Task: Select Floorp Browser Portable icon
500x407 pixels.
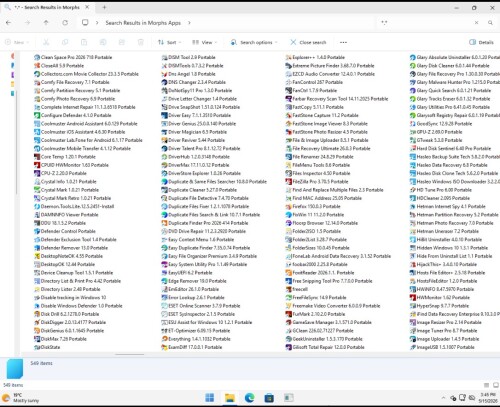Action: (289, 223)
